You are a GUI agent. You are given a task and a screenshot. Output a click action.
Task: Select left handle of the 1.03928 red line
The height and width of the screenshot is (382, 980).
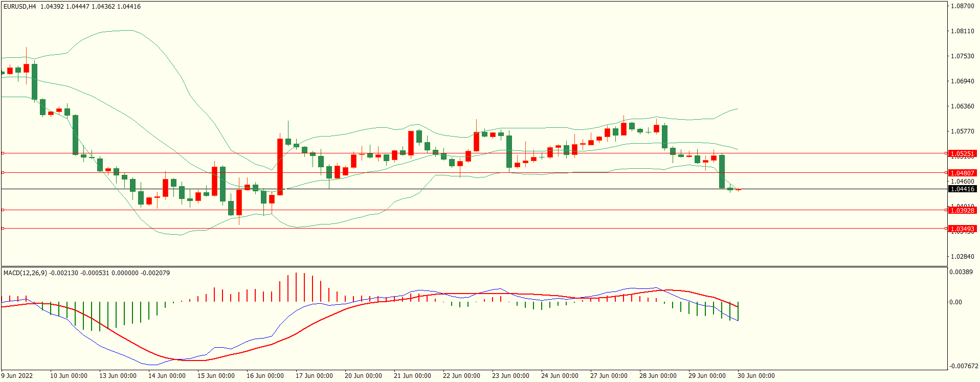(3, 210)
